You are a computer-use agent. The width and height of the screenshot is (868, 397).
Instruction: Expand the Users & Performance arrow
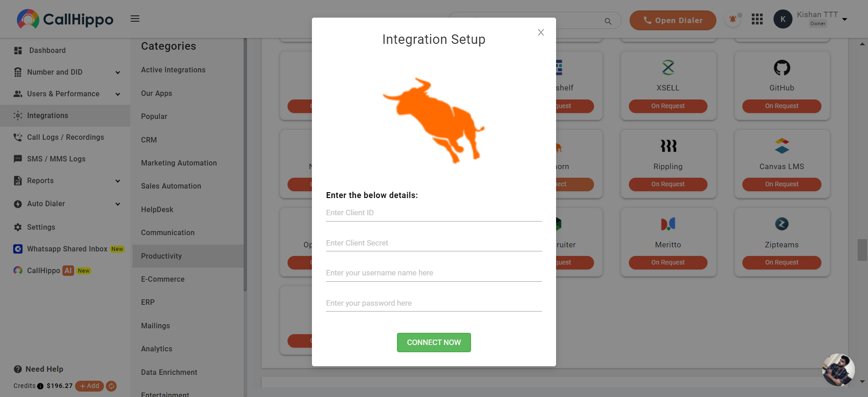point(118,95)
